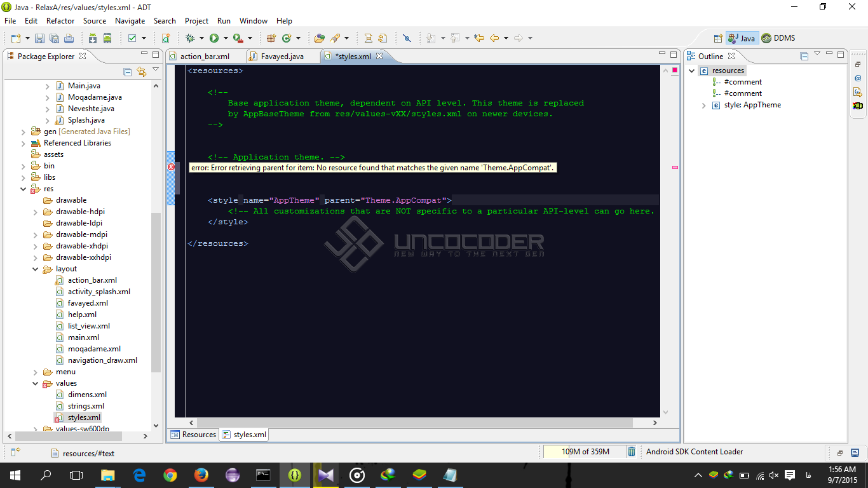This screenshot has height=488, width=868.
Task: Open File Explorer from the taskbar
Action: coord(107,475)
